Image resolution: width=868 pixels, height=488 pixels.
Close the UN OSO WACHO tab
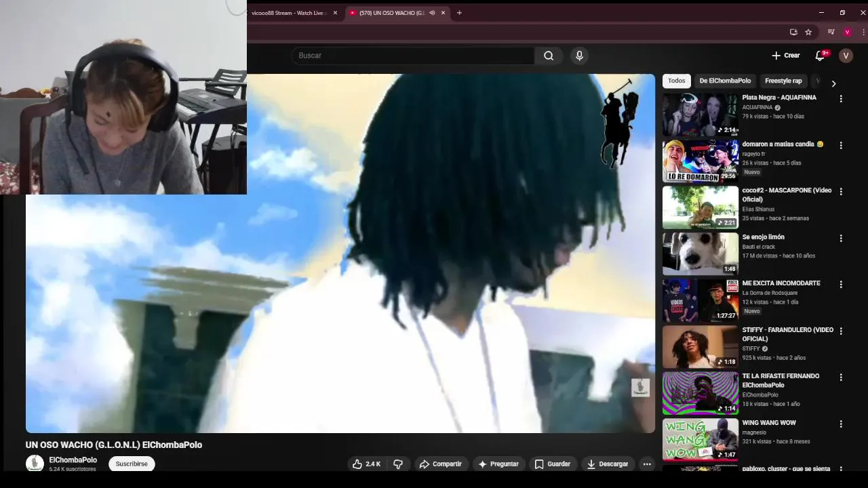point(443,13)
